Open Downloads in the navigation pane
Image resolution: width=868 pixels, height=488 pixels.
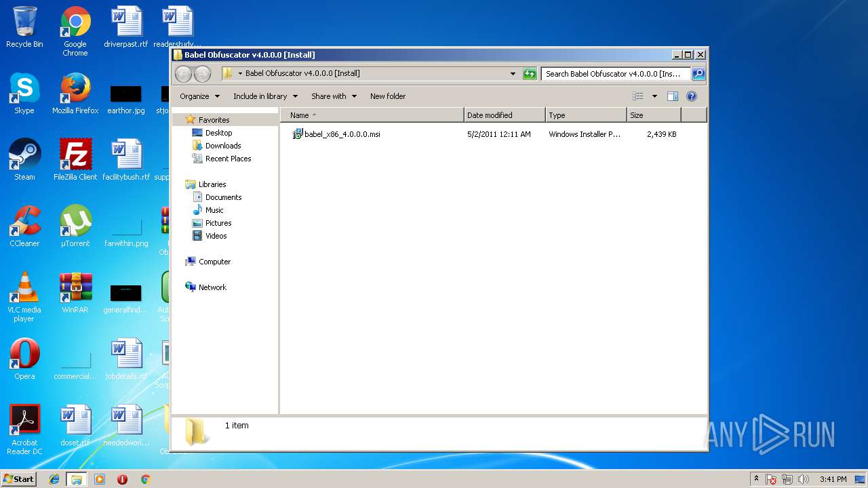[x=223, y=146]
